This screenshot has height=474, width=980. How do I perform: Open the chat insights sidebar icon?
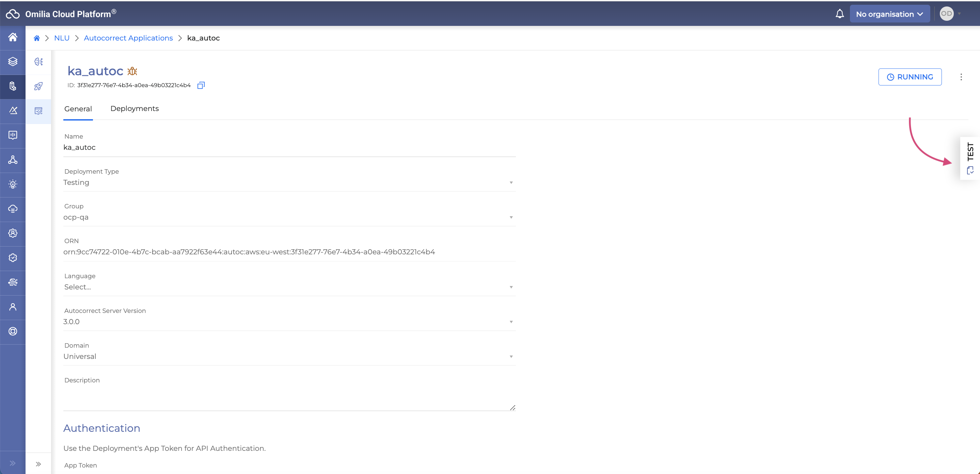(x=13, y=135)
